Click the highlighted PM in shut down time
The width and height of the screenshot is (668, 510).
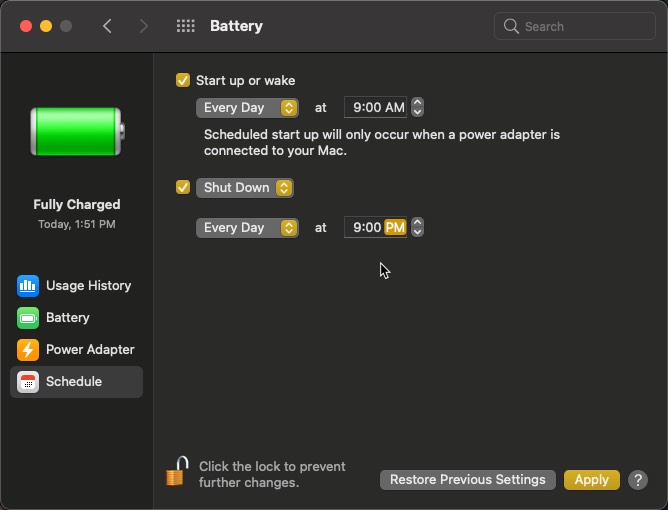(395, 228)
